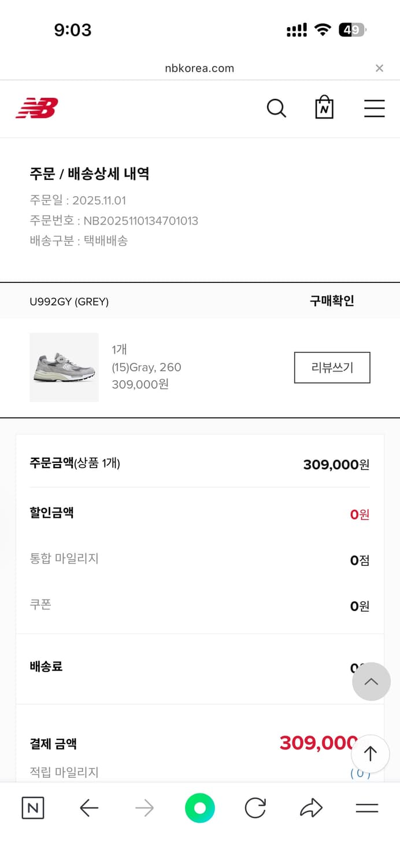Open the 리뷰쓰기 review button

(x=332, y=367)
